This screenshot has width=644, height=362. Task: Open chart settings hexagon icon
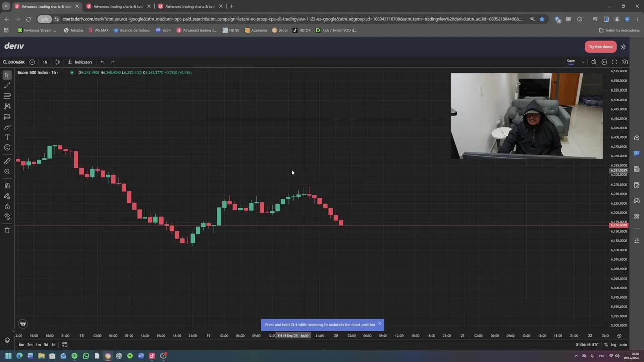click(604, 62)
